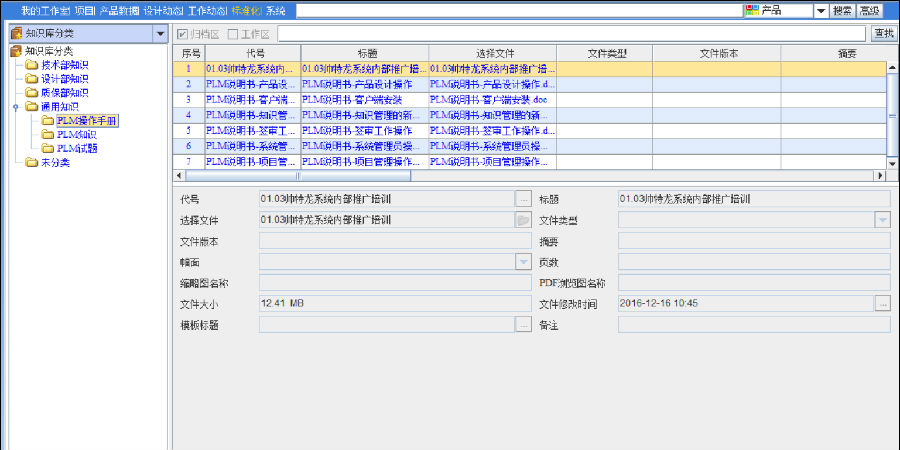This screenshot has height=450, width=900.
Task: Enable the 工作区 checkbox
Action: click(233, 34)
